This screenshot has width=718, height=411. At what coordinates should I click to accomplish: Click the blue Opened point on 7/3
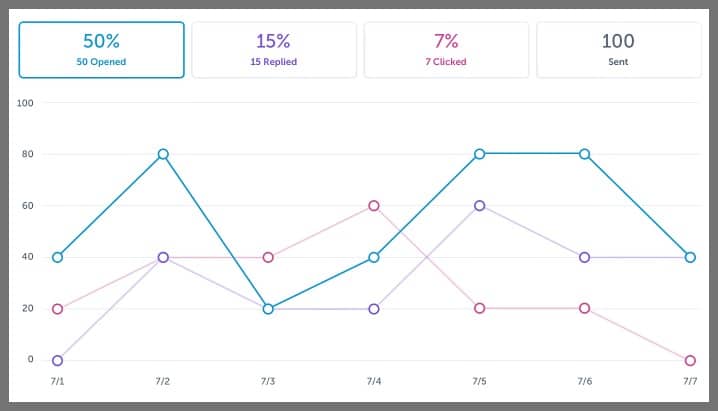coord(268,309)
